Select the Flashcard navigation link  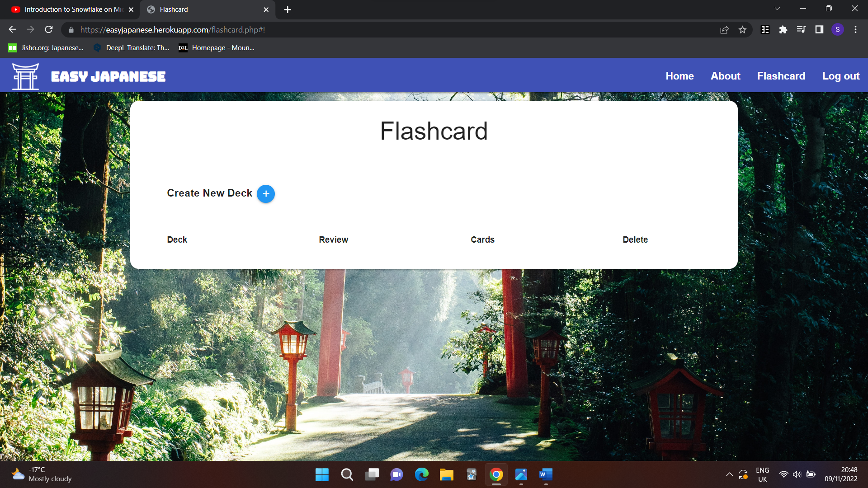pyautogui.click(x=781, y=76)
